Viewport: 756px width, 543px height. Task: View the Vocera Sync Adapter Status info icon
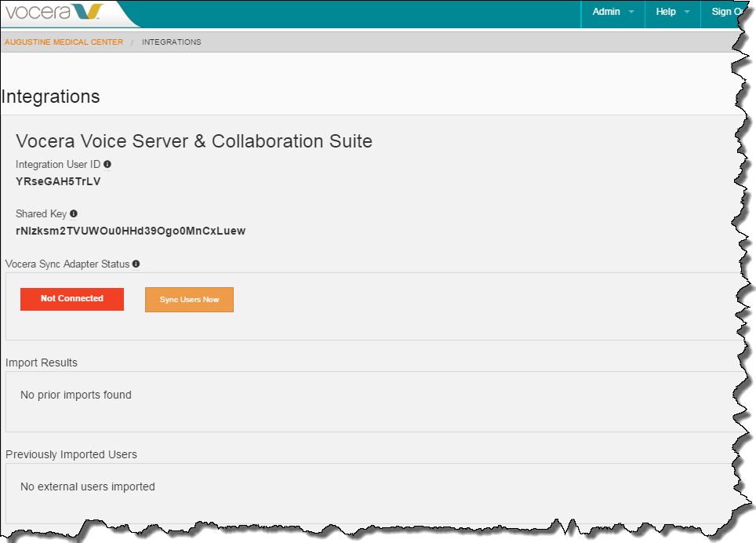tap(136, 264)
